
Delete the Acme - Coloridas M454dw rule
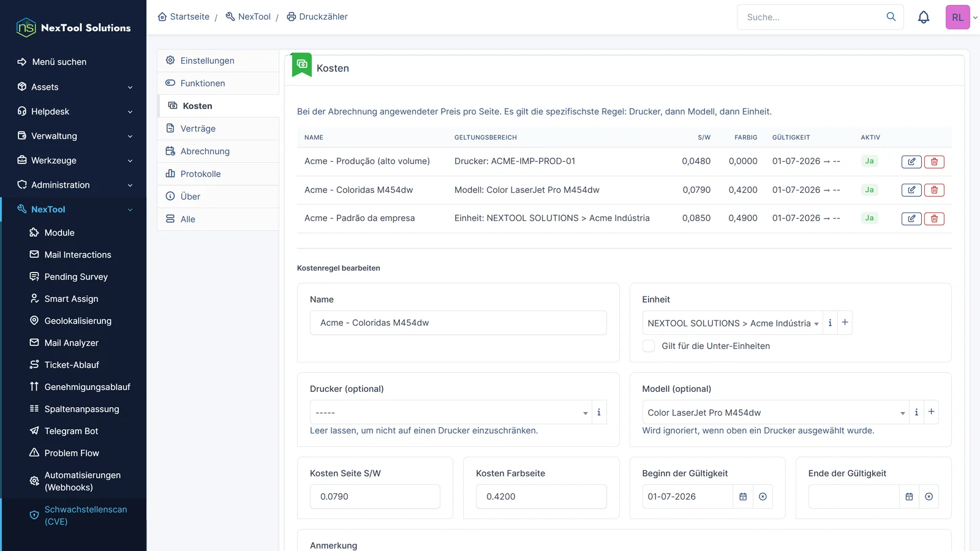point(934,190)
